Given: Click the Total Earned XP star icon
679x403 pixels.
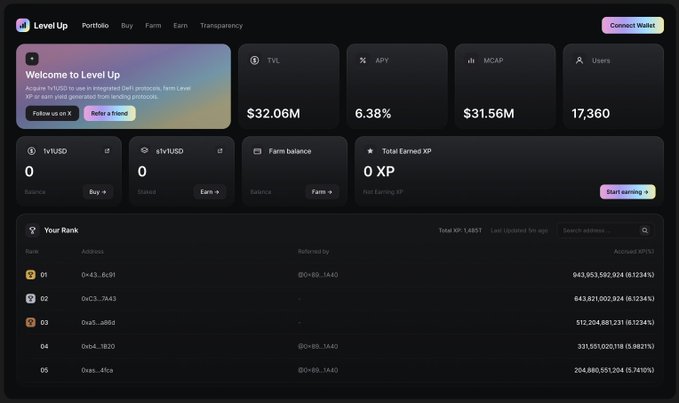Looking at the screenshot, I should coord(370,151).
